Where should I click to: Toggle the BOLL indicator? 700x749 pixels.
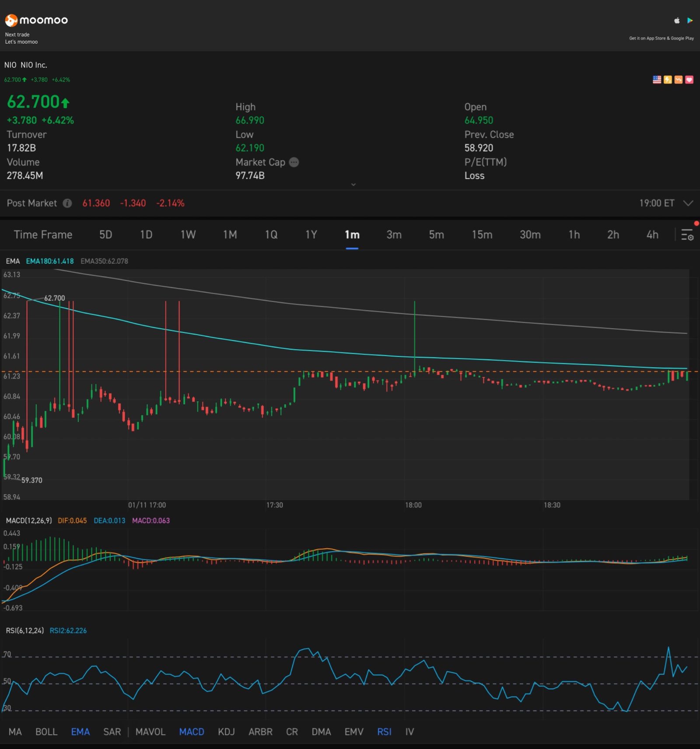point(46,732)
